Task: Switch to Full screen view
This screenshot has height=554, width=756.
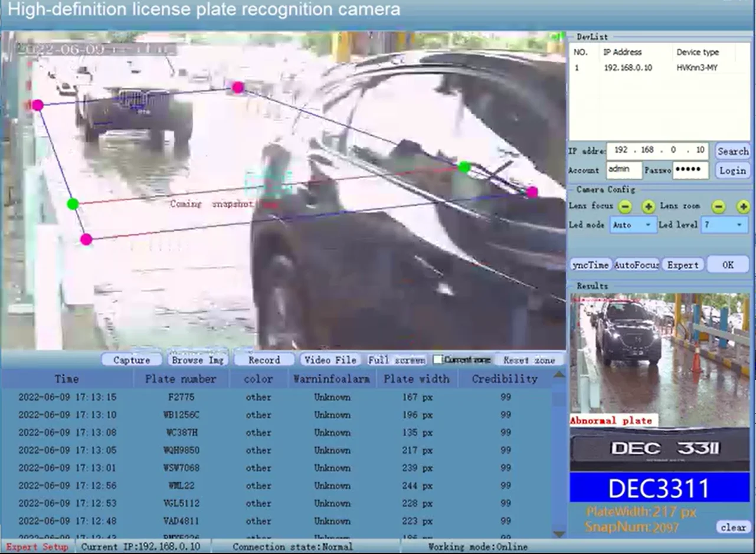Action: tap(397, 358)
